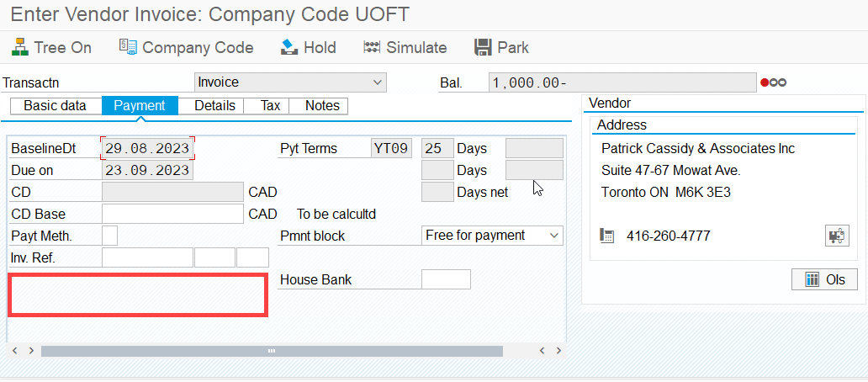Click the BaselineDt date field
The width and height of the screenshot is (868, 382).
pos(148,148)
